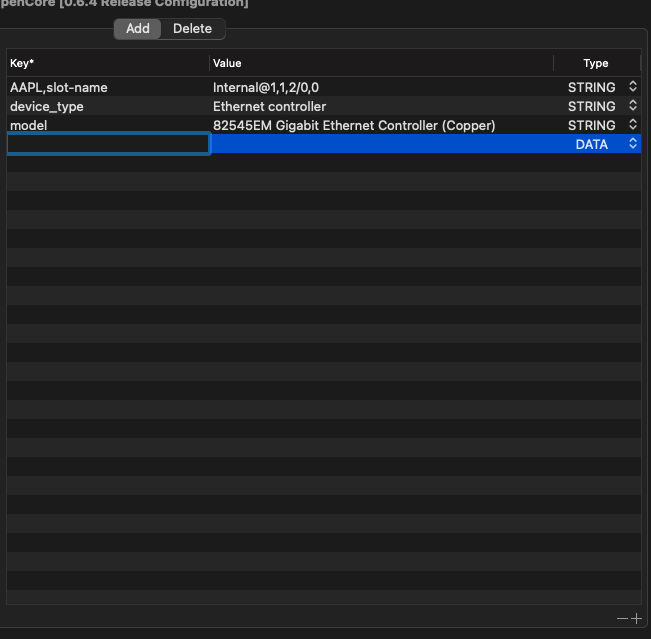Click the empty Key input field

pyautogui.click(x=108, y=144)
